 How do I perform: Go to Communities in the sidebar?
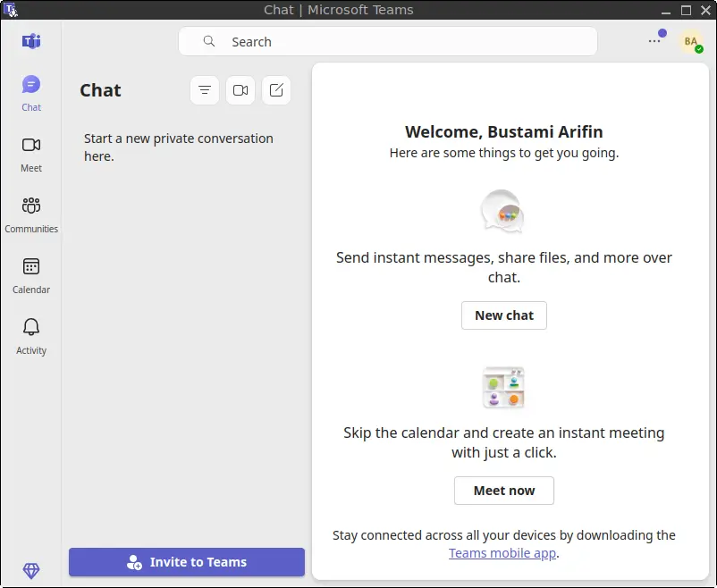[x=31, y=215]
